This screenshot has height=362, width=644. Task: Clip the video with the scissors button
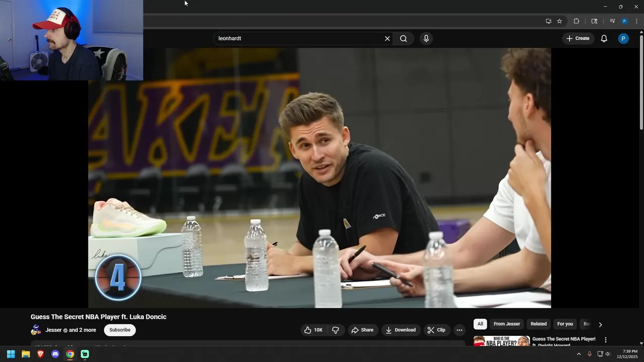coord(436,330)
